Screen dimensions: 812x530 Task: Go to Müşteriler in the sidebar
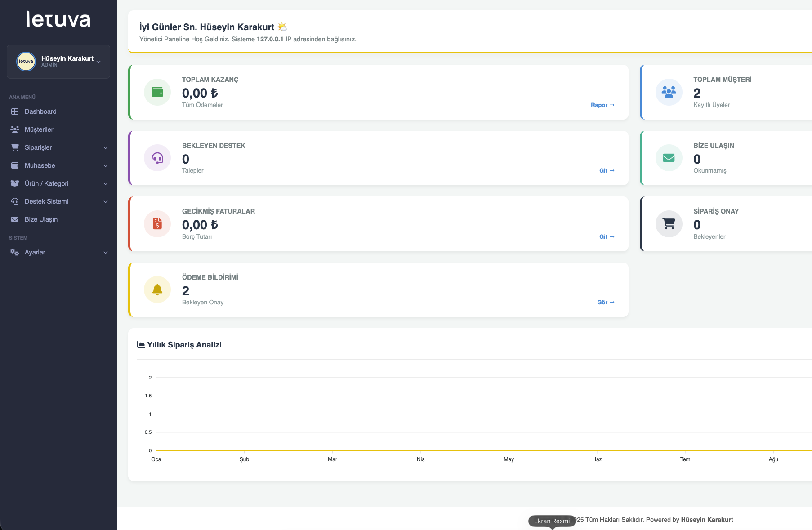point(39,129)
